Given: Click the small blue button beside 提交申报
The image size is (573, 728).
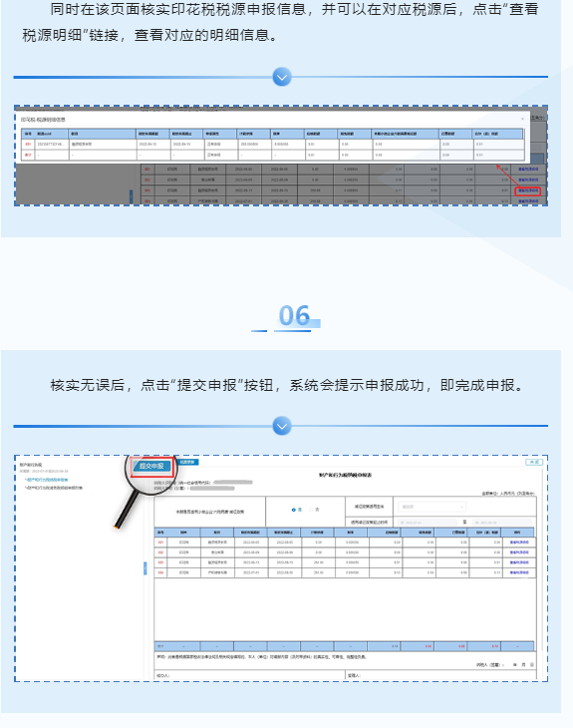Looking at the screenshot, I should tap(188, 462).
